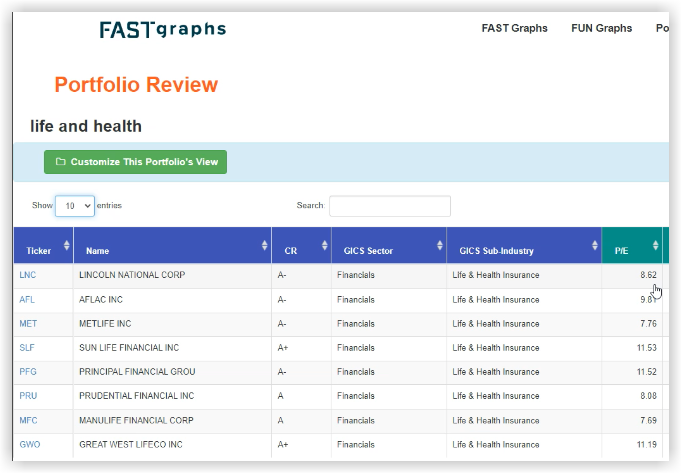Click P/E value 7.76 for MET
The image size is (682, 474).
tap(648, 324)
